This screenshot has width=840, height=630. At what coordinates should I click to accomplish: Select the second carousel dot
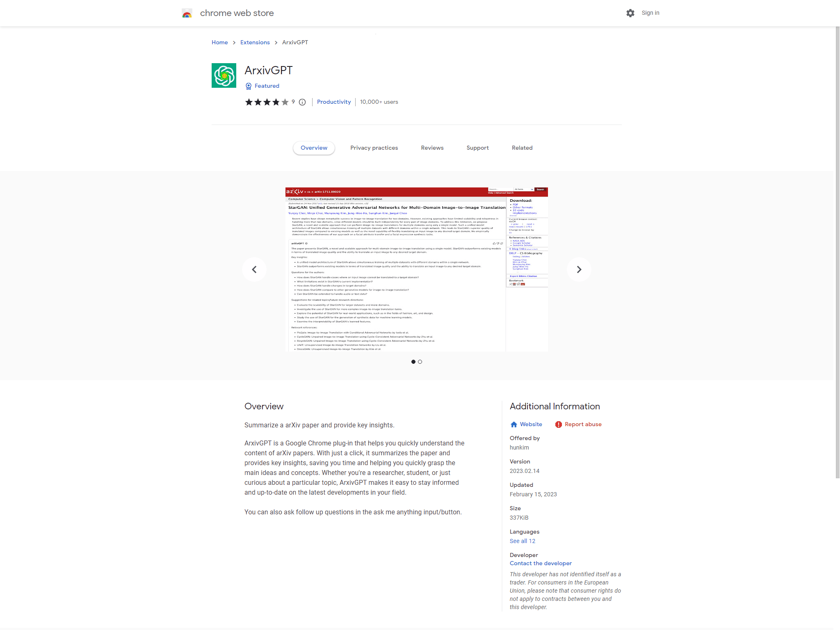point(420,362)
